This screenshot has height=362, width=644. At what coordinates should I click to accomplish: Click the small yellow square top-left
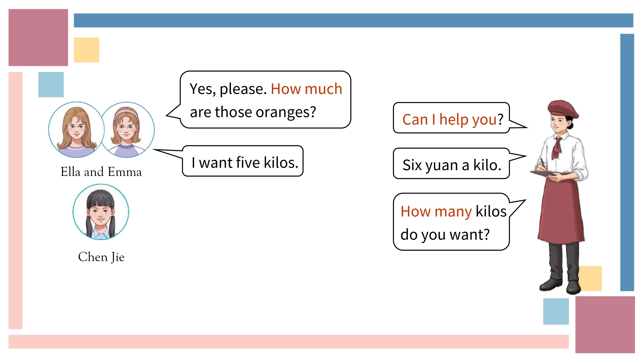coord(86,50)
